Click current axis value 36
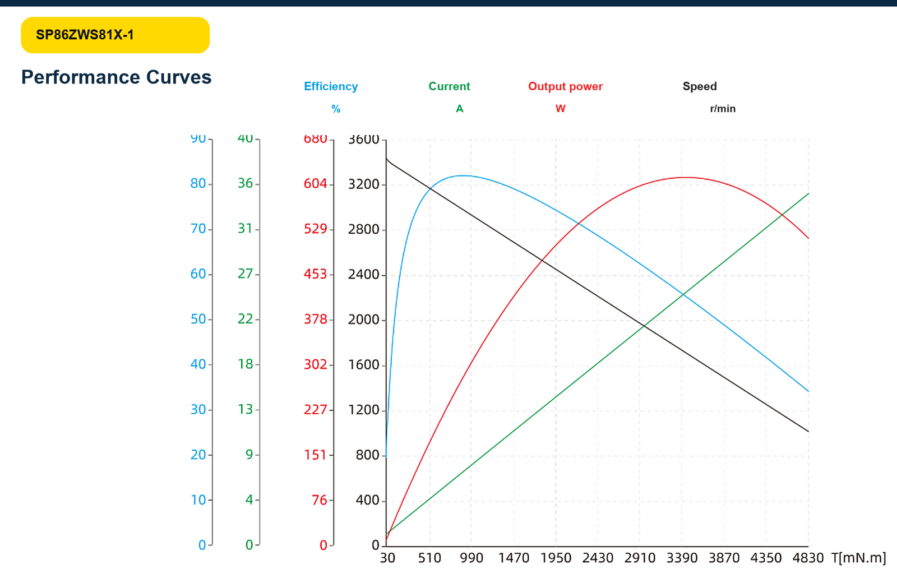Viewport: 897px width, 588px height. click(246, 183)
